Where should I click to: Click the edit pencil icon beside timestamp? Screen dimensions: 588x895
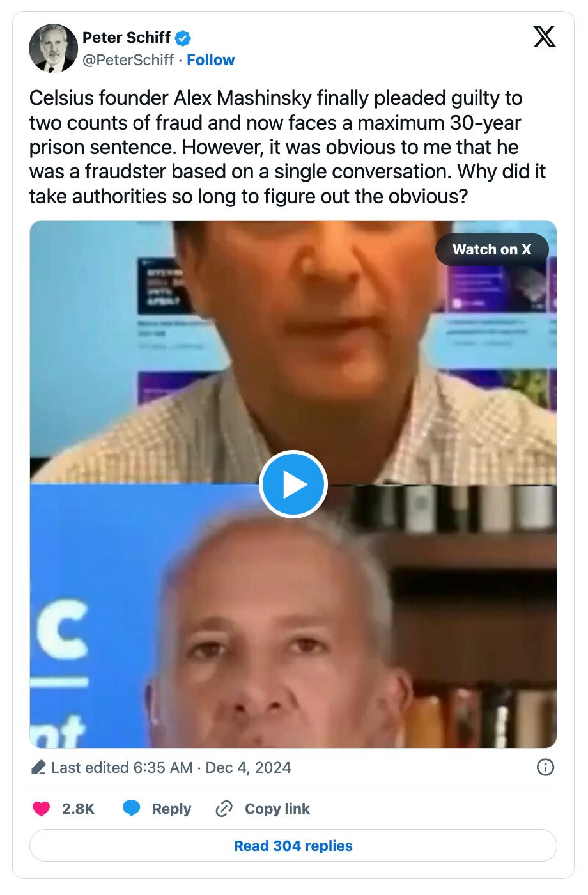click(38, 767)
